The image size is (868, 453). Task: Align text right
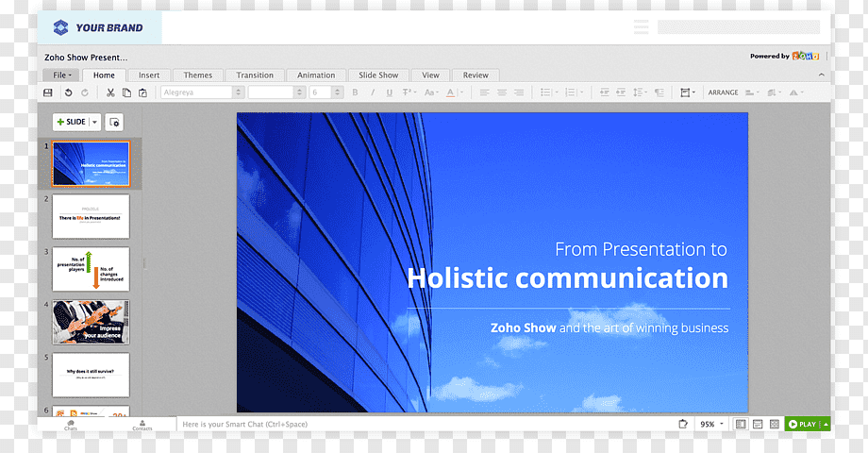tap(519, 92)
